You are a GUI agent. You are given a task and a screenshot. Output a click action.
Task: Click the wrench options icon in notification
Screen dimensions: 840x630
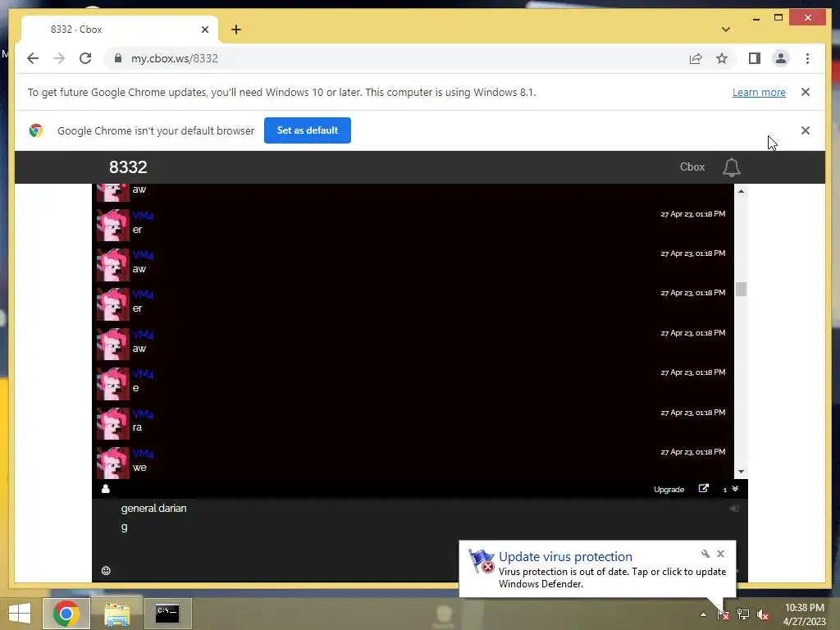click(x=705, y=554)
